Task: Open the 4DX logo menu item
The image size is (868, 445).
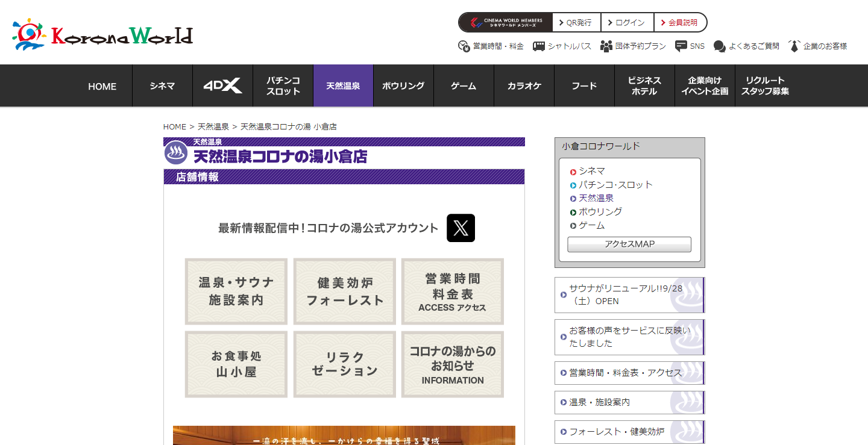Action: click(222, 86)
